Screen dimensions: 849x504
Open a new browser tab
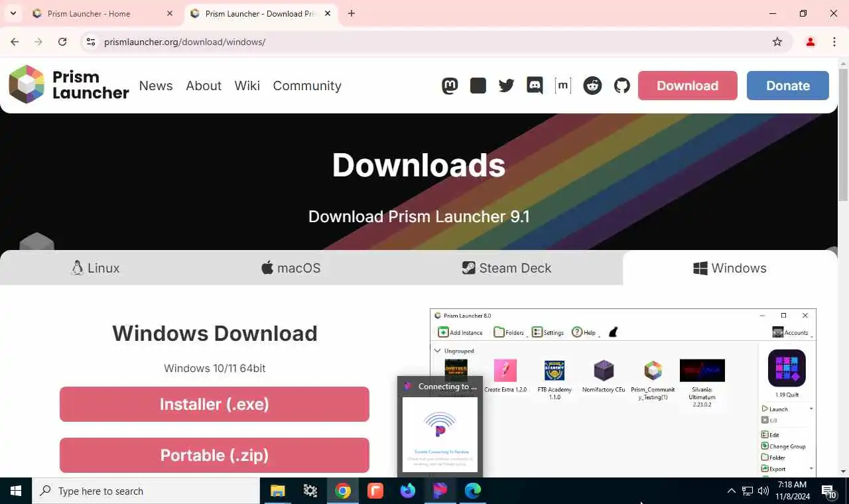pyautogui.click(x=352, y=13)
